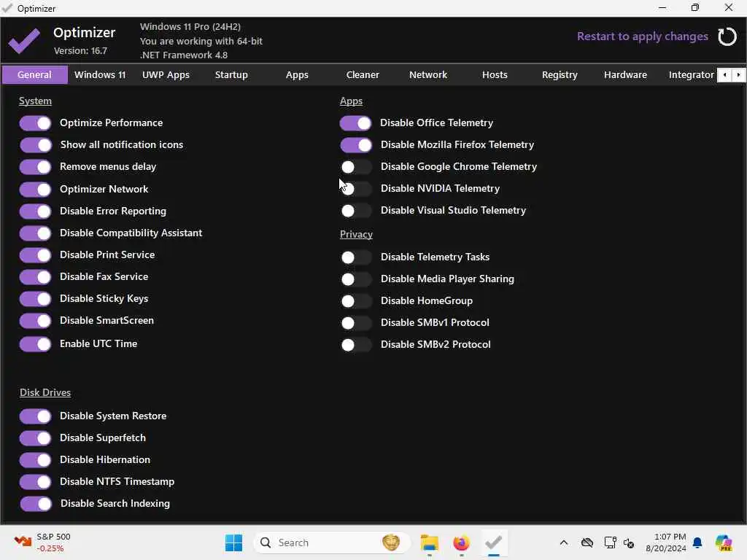This screenshot has width=747, height=560.
Task: Show hidden tray icons chevron
Action: tap(564, 542)
